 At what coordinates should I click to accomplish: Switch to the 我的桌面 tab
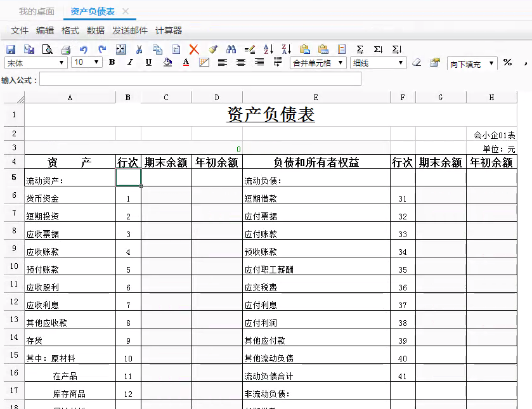(37, 11)
